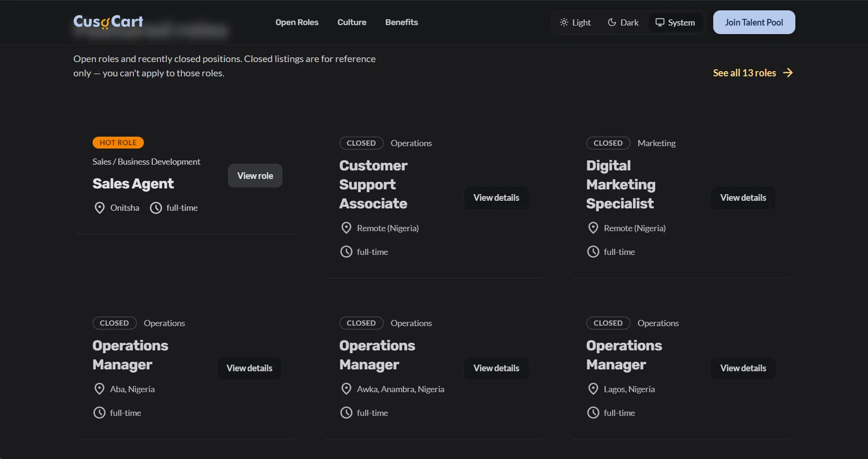The height and width of the screenshot is (459, 868).
Task: Navigate to Benefits
Action: [401, 22]
